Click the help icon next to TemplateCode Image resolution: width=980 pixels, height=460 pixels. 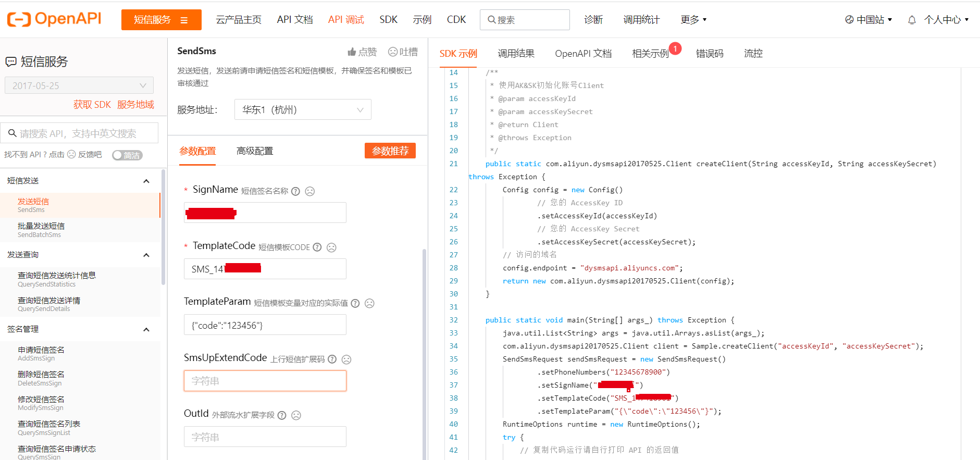[x=317, y=247]
